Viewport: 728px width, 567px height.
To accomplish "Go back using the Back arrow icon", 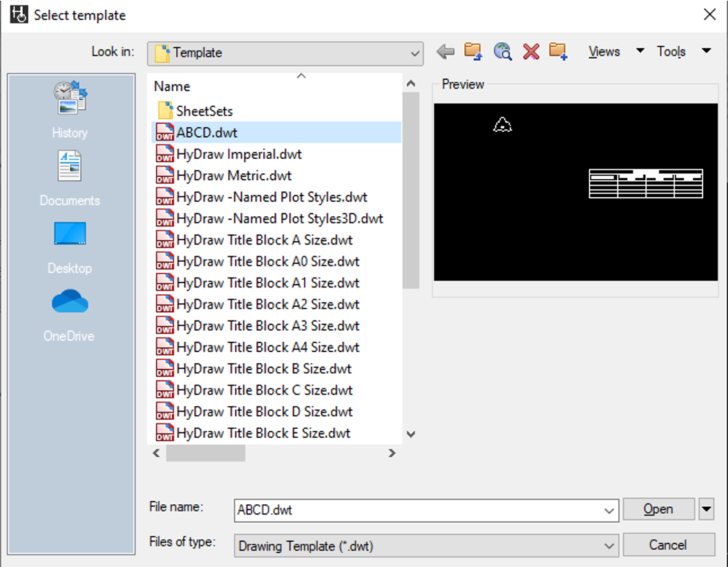I will coord(446,52).
